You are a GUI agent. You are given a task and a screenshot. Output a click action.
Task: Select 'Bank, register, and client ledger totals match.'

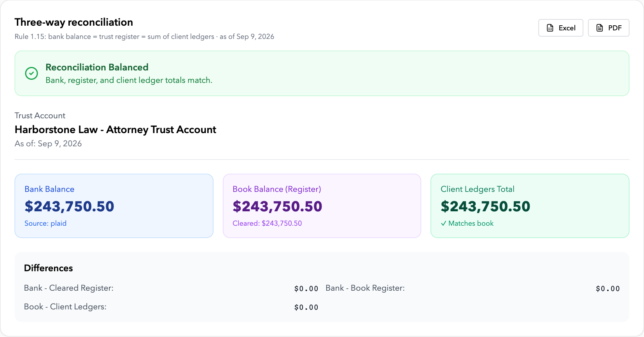coord(129,80)
